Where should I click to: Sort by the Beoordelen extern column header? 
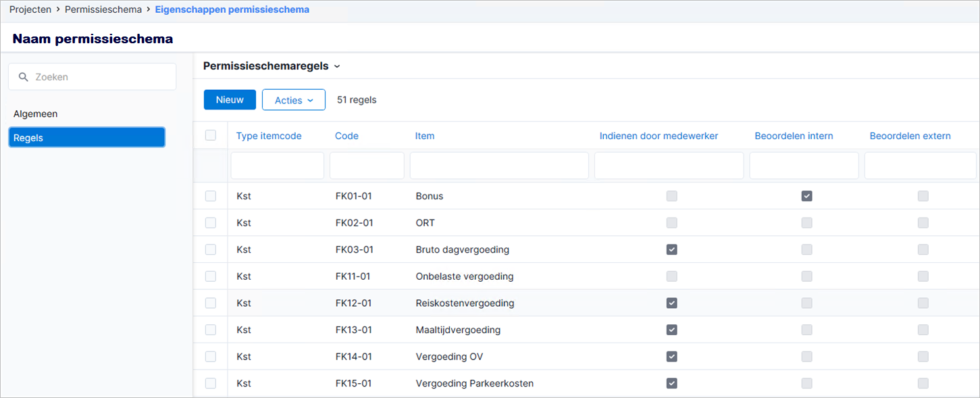tap(910, 136)
